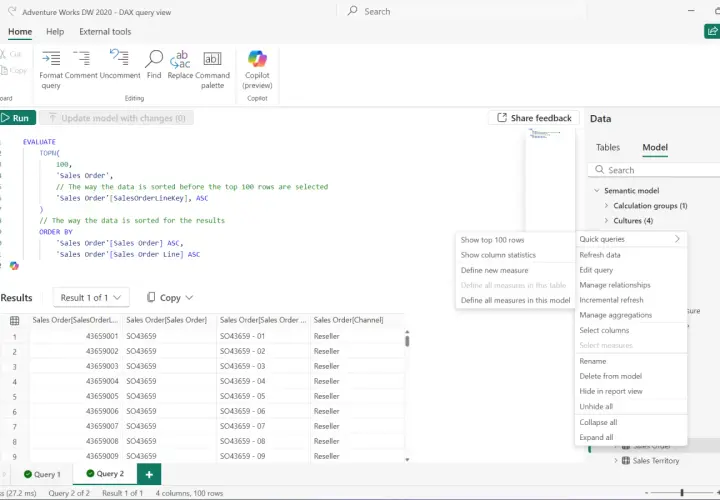
Task: Select Manage aggregations menu item
Action: click(x=615, y=315)
